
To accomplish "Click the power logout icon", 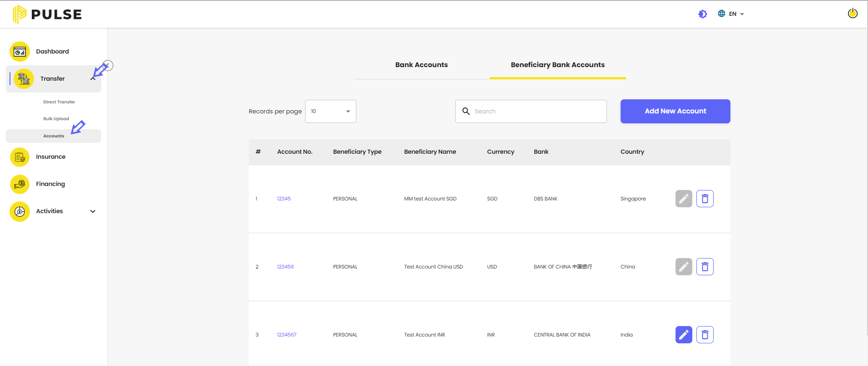I will (x=853, y=14).
